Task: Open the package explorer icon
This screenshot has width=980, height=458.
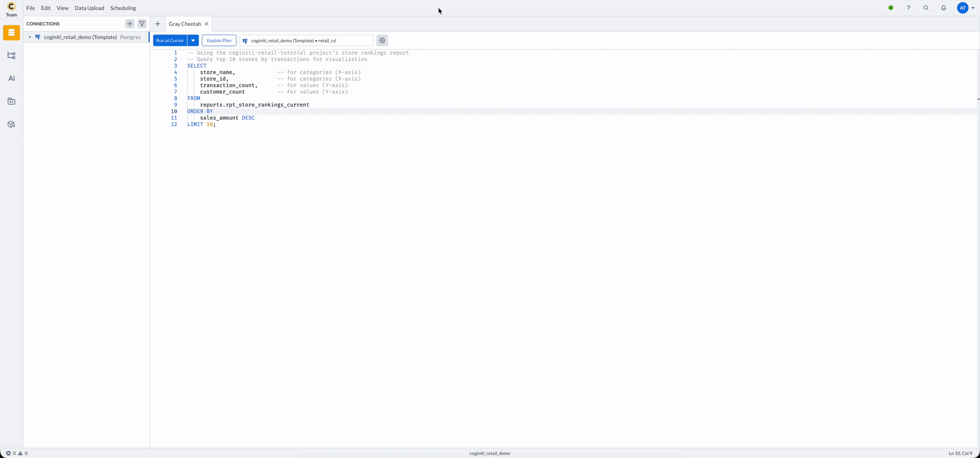Action: (x=11, y=124)
